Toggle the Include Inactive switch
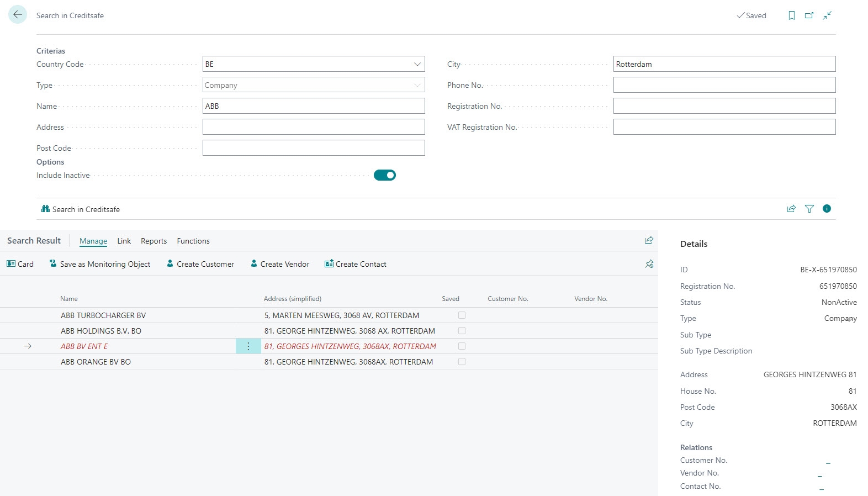Image resolution: width=868 pixels, height=496 pixels. point(385,175)
